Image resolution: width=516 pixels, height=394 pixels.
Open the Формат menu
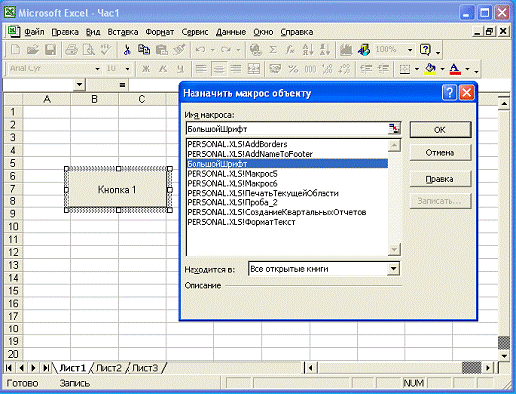pyautogui.click(x=160, y=32)
